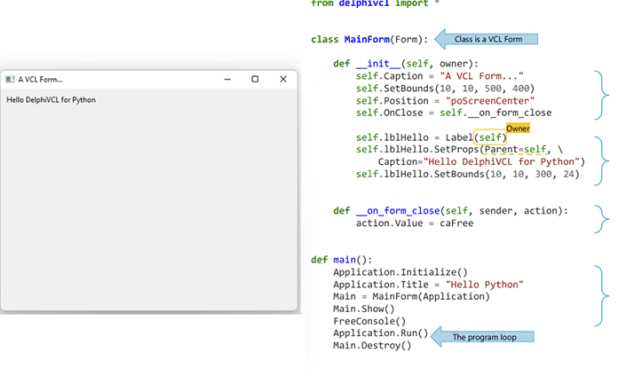Click the VCL form's title bar icon

click(10, 79)
